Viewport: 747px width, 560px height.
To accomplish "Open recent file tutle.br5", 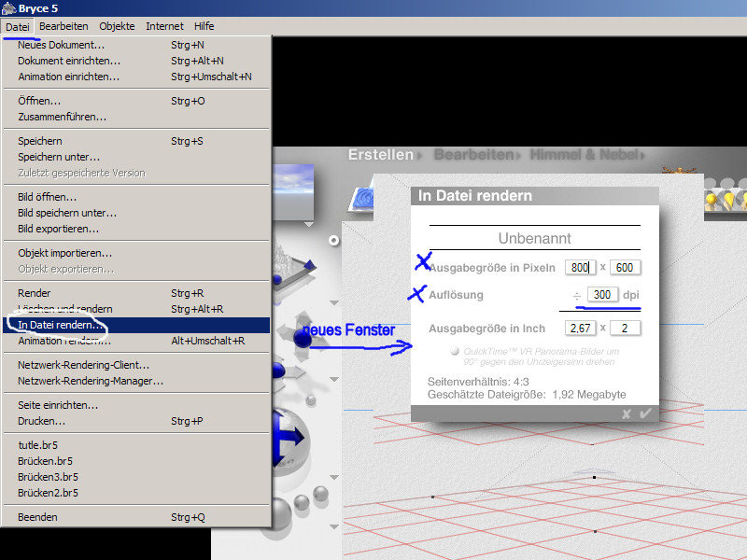I will click(x=136, y=445).
